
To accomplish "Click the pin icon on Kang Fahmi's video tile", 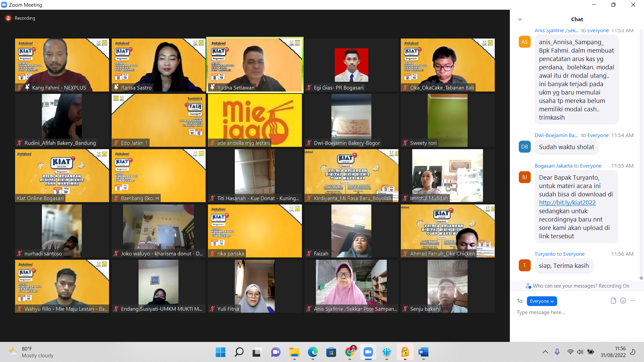I will pyautogui.click(x=26, y=87).
